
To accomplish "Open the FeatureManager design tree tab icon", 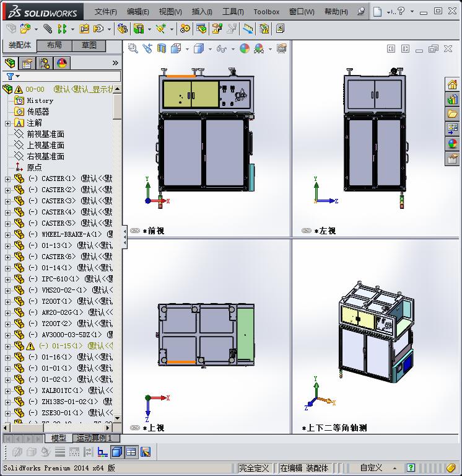I will [x=10, y=63].
